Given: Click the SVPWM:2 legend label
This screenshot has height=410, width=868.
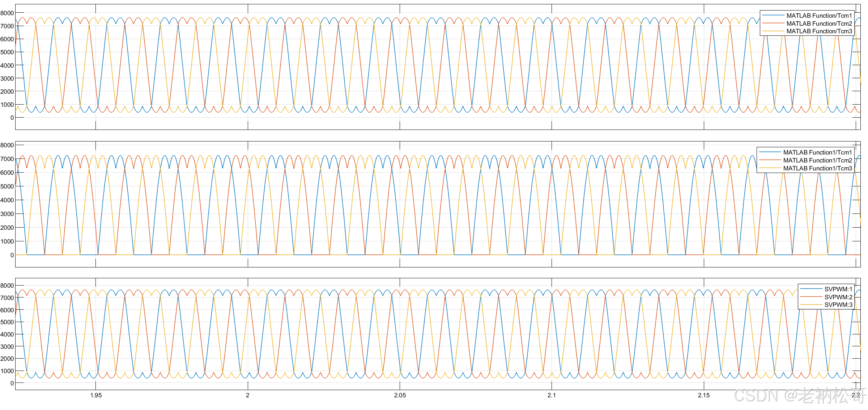Looking at the screenshot, I should pyautogui.click(x=838, y=297).
